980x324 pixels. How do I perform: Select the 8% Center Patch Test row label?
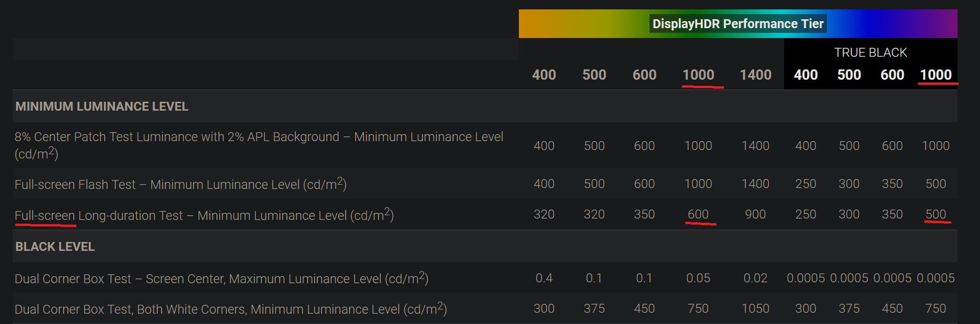(259, 145)
